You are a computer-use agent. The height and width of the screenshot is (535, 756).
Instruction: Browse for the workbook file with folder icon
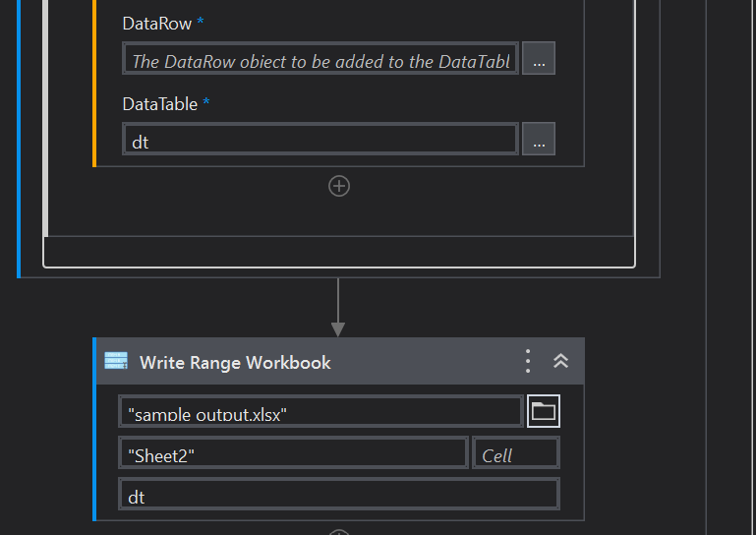tap(543, 412)
